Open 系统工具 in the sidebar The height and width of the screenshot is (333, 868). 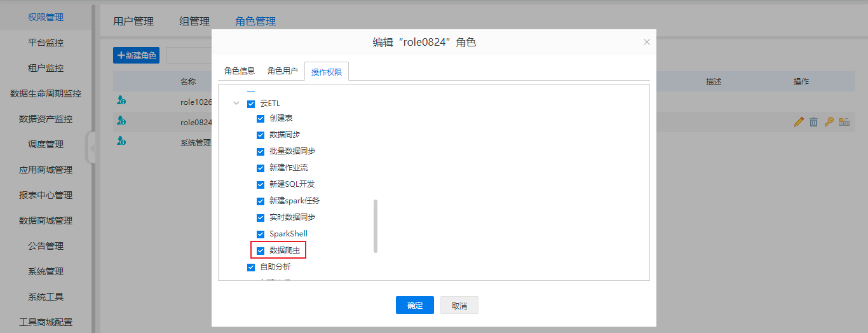pos(46,297)
